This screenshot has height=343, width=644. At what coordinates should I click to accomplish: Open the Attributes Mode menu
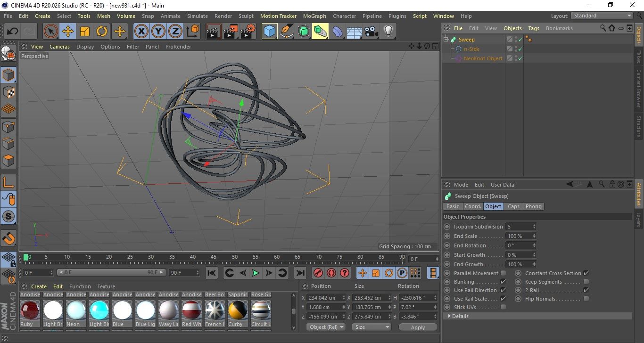[x=461, y=185]
